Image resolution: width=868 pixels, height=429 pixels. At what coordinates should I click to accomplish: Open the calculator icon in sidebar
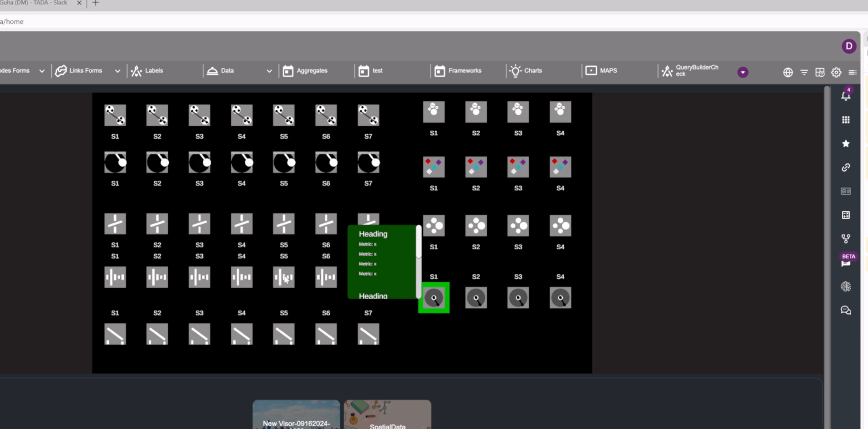(846, 215)
